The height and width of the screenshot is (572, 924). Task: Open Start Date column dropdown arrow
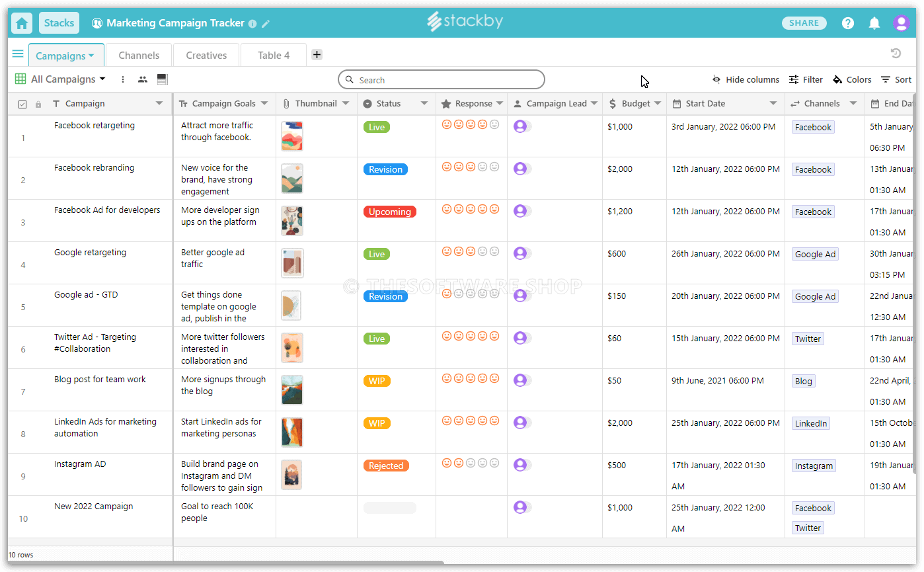tap(773, 104)
